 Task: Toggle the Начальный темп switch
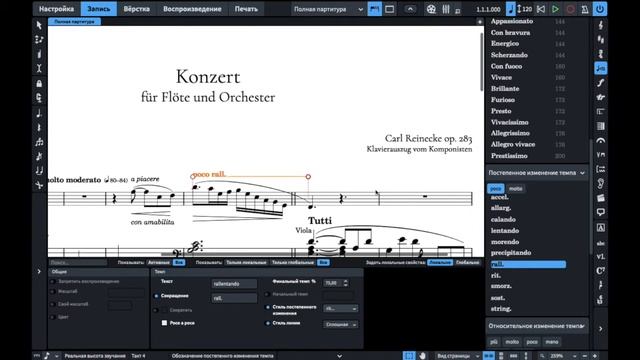pyautogui.click(x=267, y=294)
